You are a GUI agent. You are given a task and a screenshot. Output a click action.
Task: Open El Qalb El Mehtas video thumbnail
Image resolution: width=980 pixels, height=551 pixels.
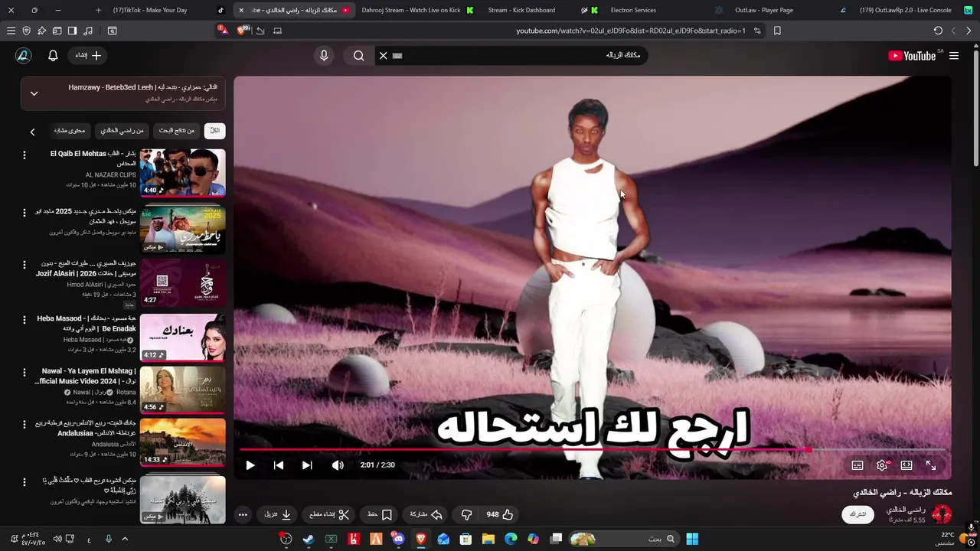pyautogui.click(x=183, y=173)
